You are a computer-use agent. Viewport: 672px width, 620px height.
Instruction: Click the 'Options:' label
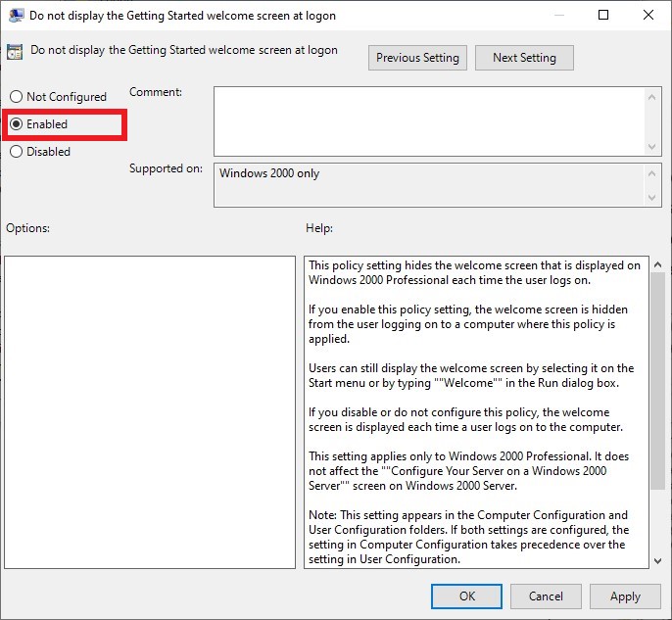click(27, 228)
